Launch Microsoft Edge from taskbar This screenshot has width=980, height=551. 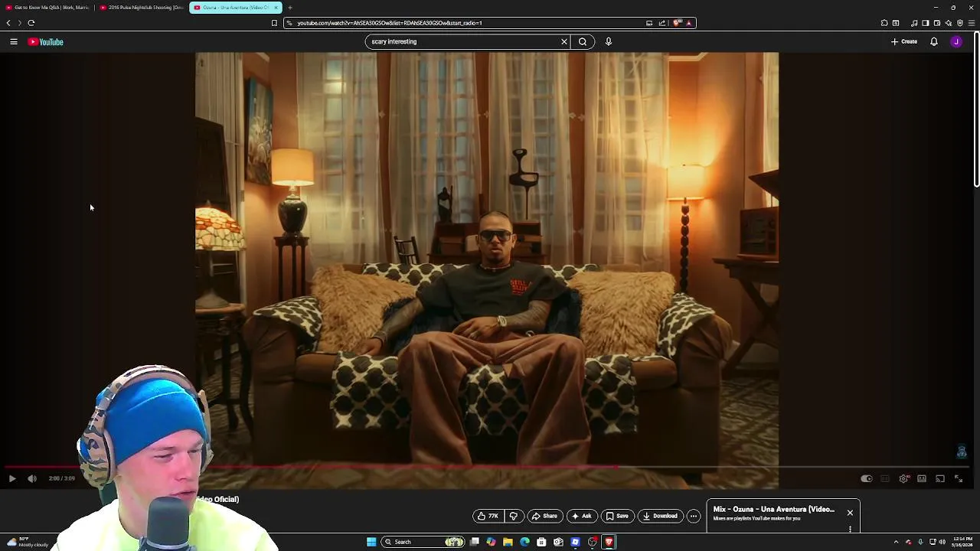coord(524,542)
